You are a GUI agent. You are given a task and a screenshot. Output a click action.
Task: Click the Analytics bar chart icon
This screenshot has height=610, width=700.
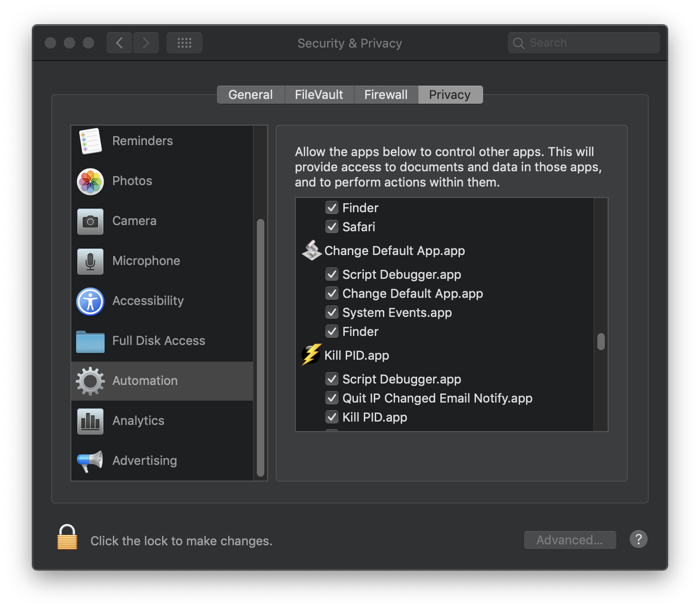click(x=90, y=421)
